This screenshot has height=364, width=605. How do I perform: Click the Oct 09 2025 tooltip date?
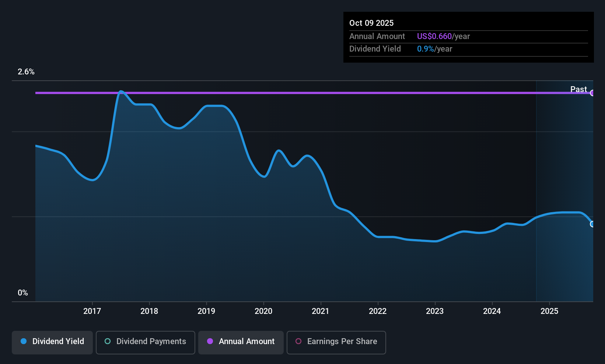pyautogui.click(x=371, y=23)
